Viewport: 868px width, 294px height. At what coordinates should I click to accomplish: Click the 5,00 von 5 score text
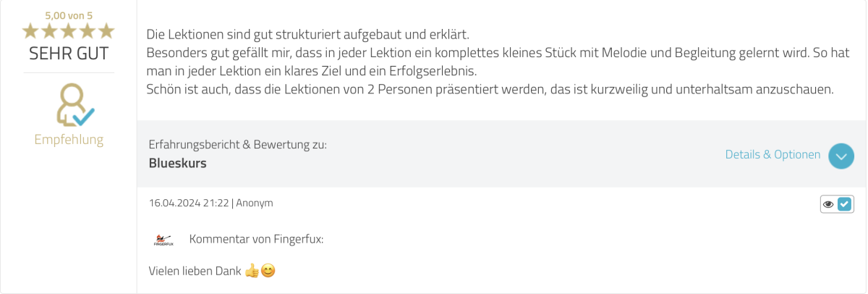pyautogui.click(x=69, y=15)
